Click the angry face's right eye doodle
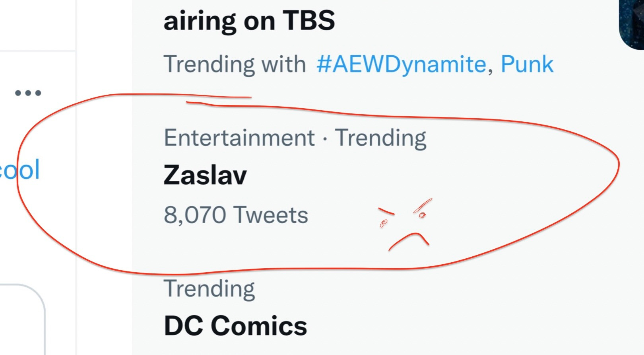 pos(422,215)
